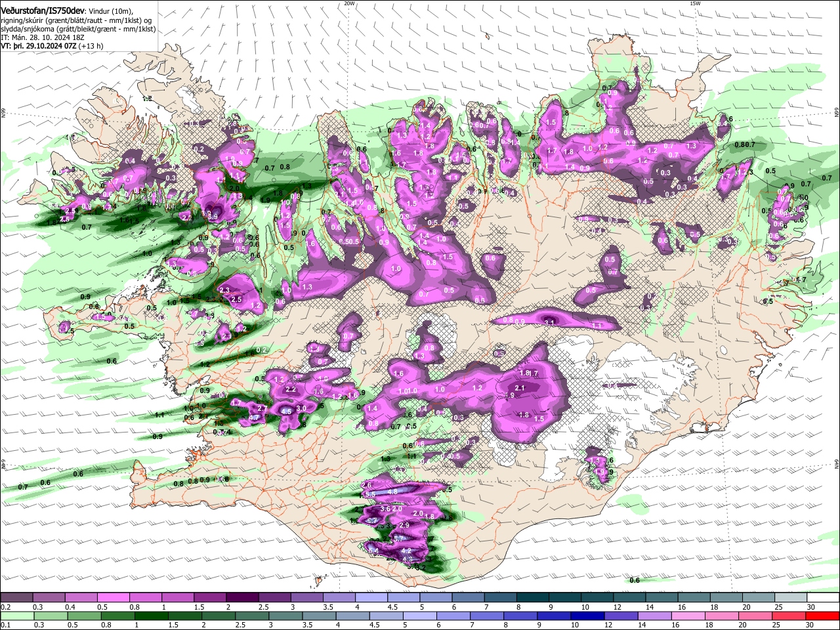This screenshot has height=630, width=840.
Task: Click the 'VT: þri. 29.10.2024 07Z' valid time
Action: [x=39, y=47]
